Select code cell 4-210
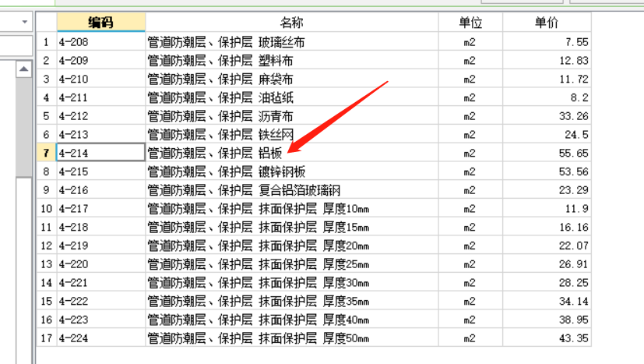Image resolution: width=644 pixels, height=364 pixels. [x=101, y=79]
